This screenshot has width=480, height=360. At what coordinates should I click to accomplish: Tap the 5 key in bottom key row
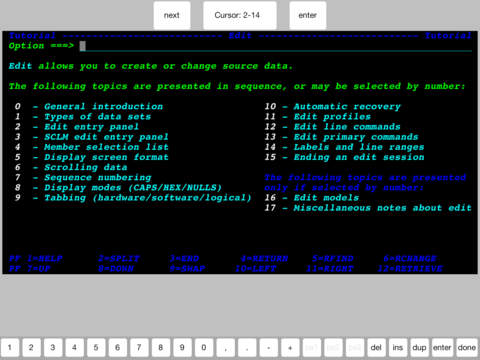(96, 348)
